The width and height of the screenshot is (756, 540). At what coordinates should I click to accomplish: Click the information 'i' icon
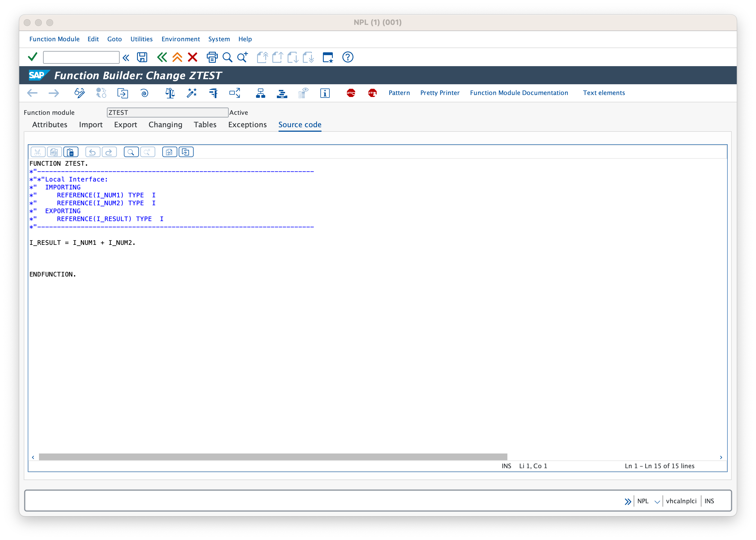point(325,93)
